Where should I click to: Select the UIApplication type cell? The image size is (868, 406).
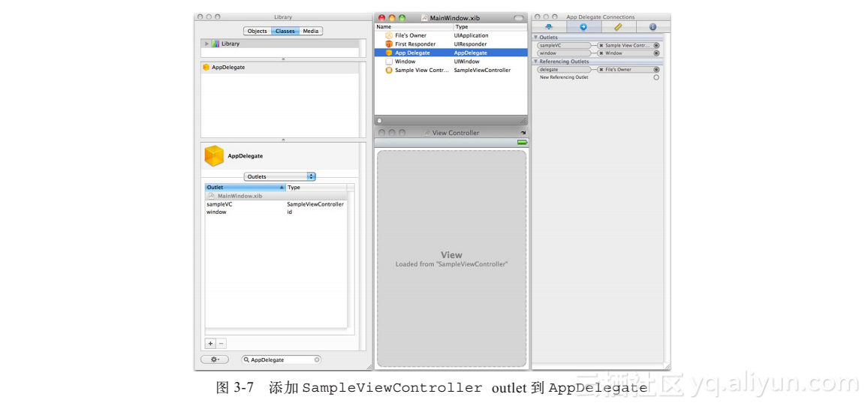tap(471, 35)
